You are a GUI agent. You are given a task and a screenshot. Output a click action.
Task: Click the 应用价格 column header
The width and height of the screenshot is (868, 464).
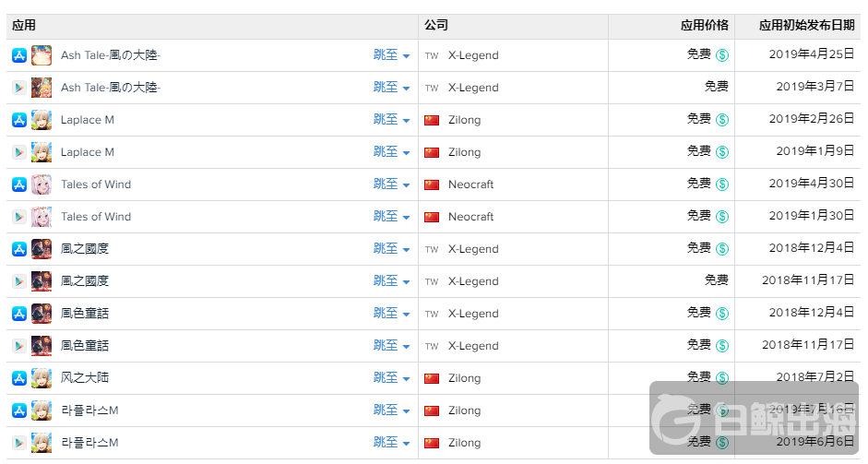(x=704, y=26)
